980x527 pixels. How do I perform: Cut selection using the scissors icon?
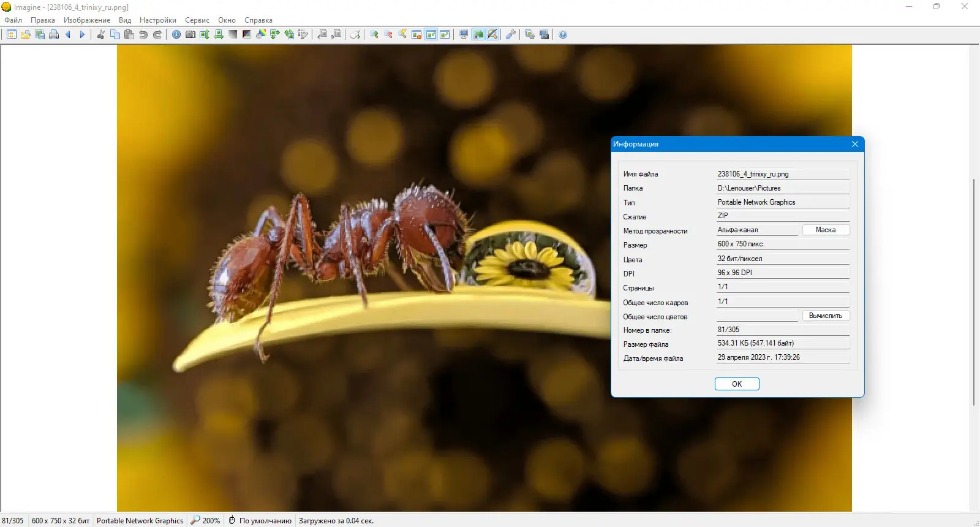[x=101, y=34]
